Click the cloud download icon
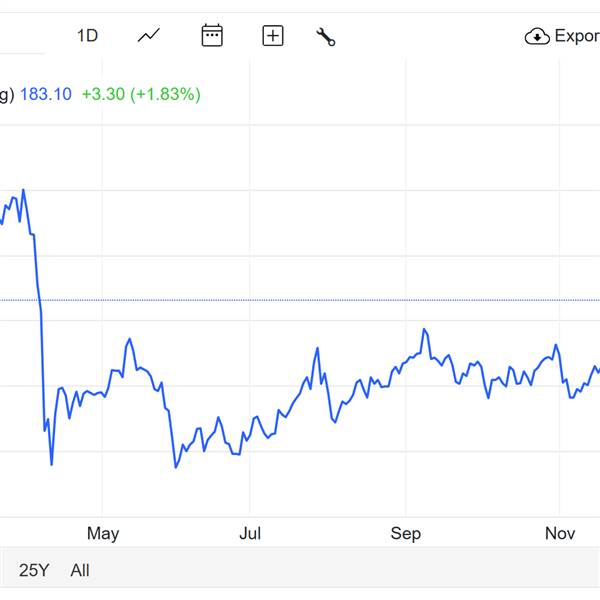The image size is (600, 600). pos(537,37)
